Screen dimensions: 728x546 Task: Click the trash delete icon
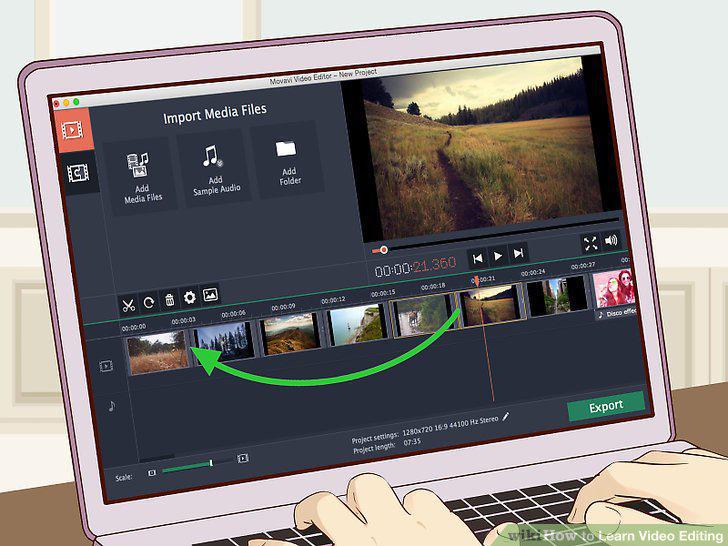pos(169,300)
